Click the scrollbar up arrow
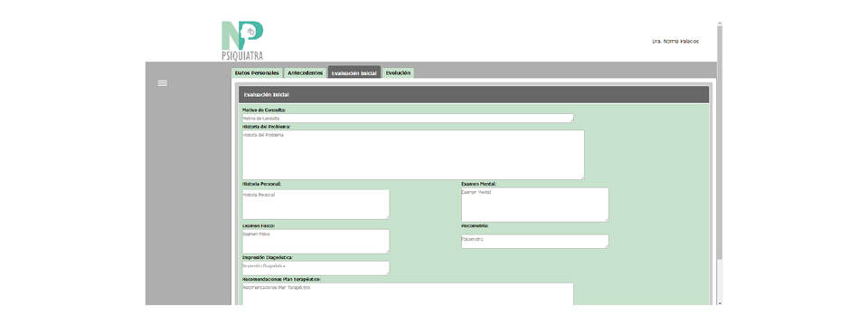The image size is (868, 326). pyautogui.click(x=720, y=24)
